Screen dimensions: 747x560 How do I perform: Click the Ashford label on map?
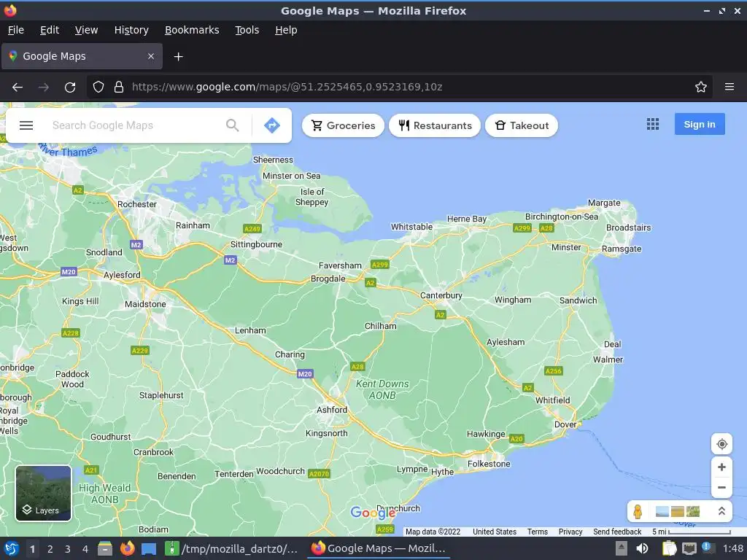pyautogui.click(x=332, y=410)
